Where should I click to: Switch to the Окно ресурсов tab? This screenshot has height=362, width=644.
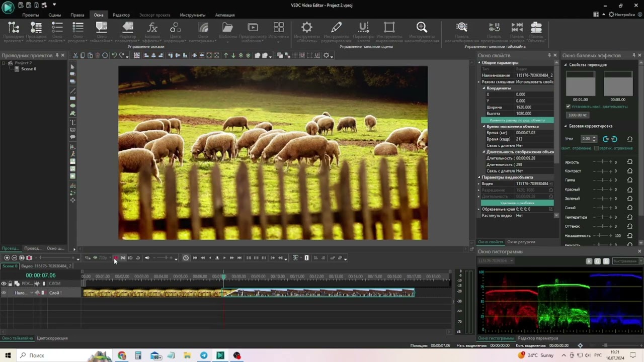[521, 242]
